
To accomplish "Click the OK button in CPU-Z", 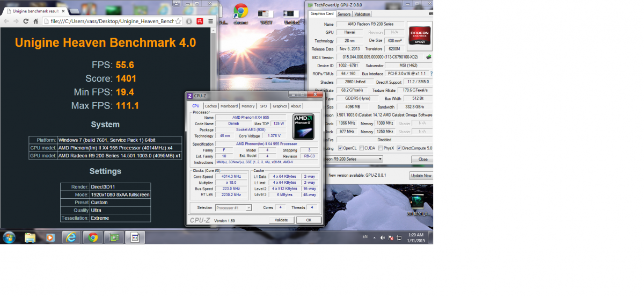I will coord(309,220).
